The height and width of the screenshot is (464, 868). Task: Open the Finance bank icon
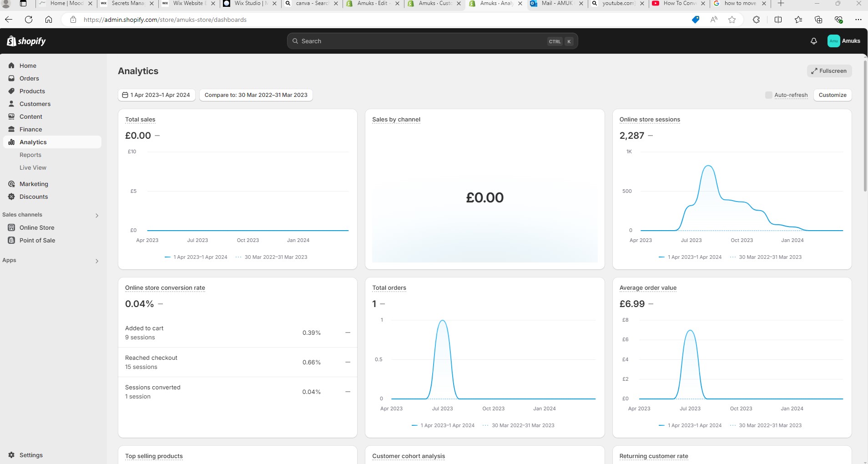11,129
